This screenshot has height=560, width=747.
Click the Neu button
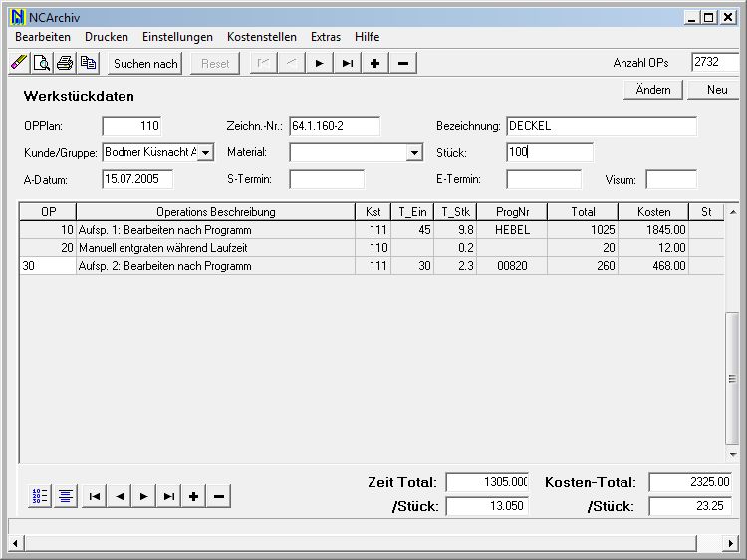pos(716,90)
